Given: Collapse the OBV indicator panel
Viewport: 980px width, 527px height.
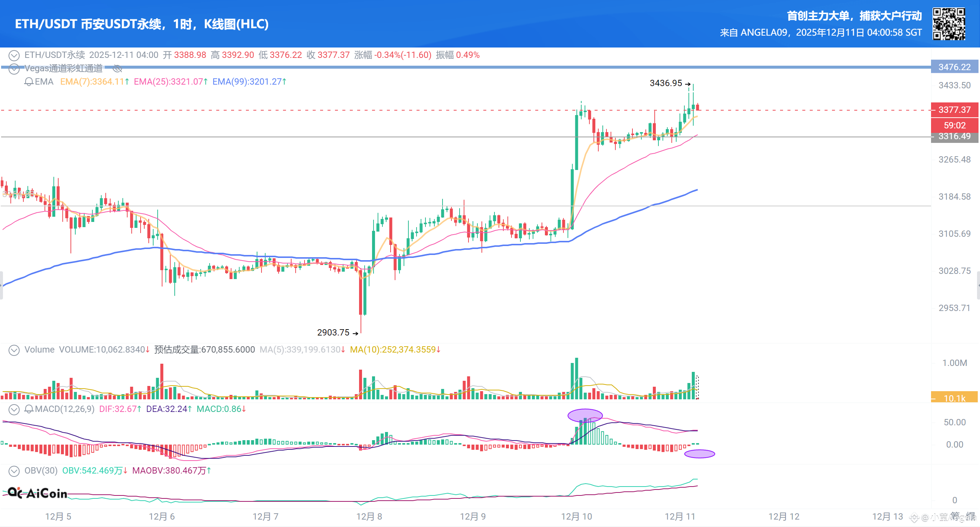Looking at the screenshot, I should coord(14,471).
